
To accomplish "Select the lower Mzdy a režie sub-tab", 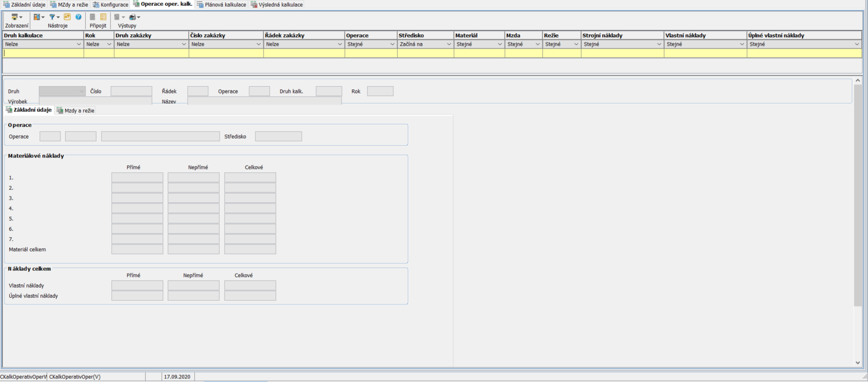I will 75,110.
